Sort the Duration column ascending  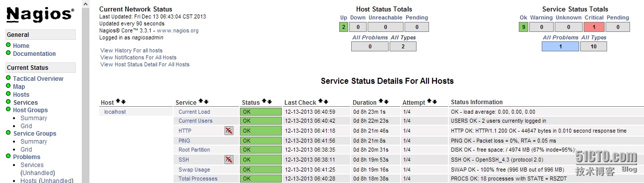[x=381, y=102]
